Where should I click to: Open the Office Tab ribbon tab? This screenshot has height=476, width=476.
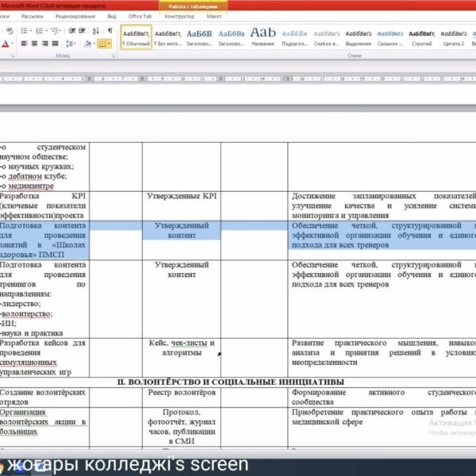(x=140, y=17)
